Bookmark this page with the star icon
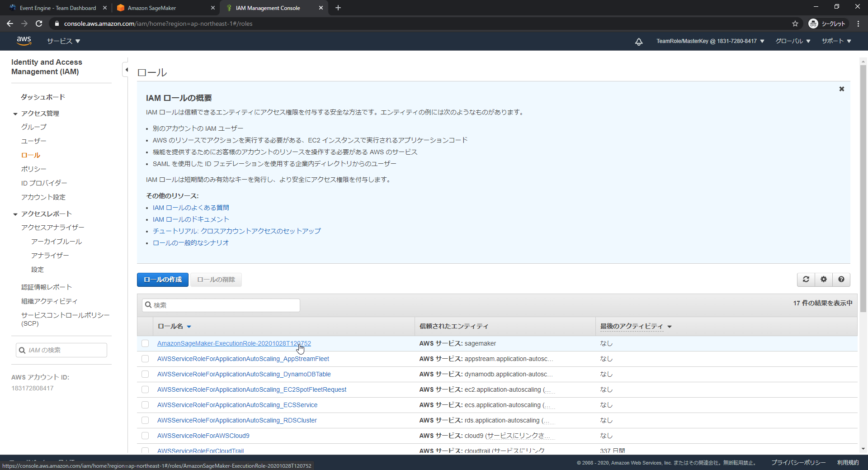This screenshot has height=470, width=868. pyautogui.click(x=795, y=24)
